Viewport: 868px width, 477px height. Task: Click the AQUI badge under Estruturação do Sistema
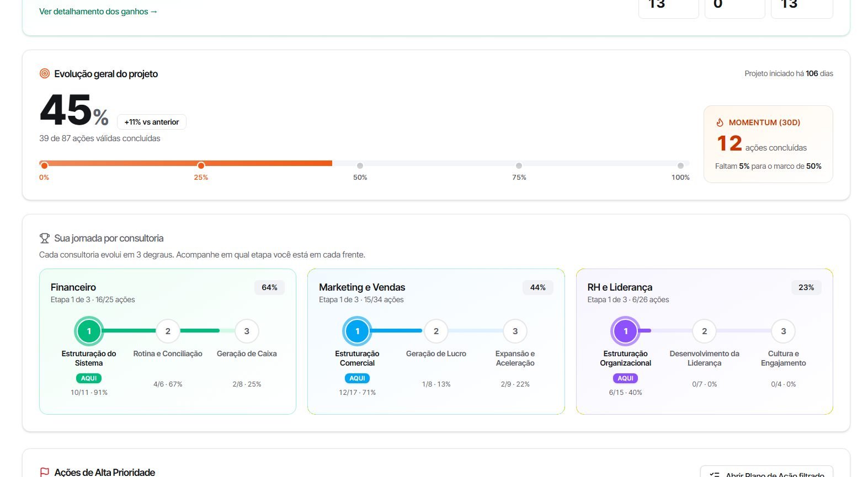pyautogui.click(x=89, y=378)
